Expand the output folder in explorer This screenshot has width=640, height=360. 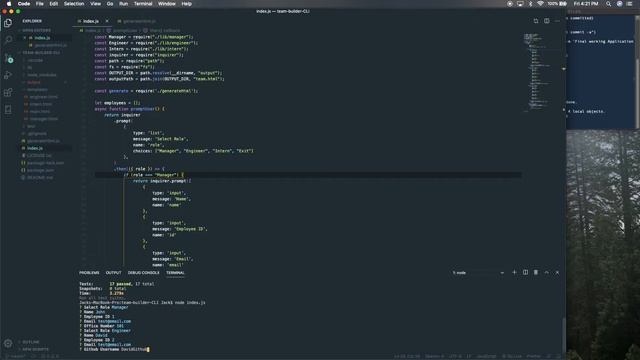click(33, 82)
